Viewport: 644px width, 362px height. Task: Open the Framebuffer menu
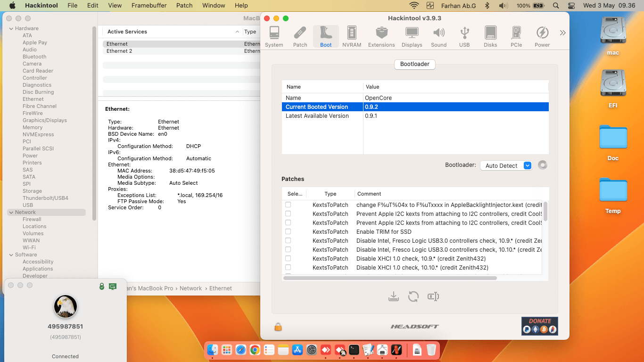pos(149,6)
